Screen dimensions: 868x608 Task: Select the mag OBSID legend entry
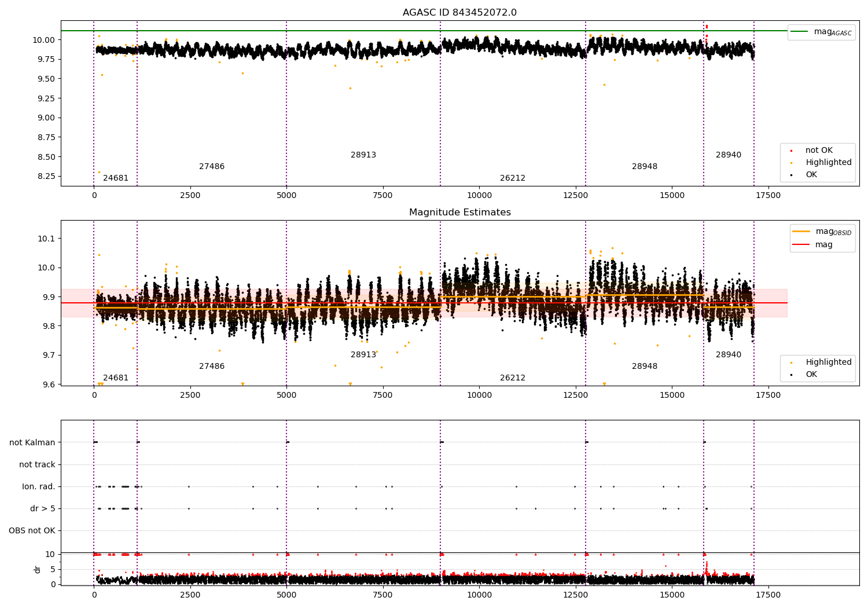822,232
